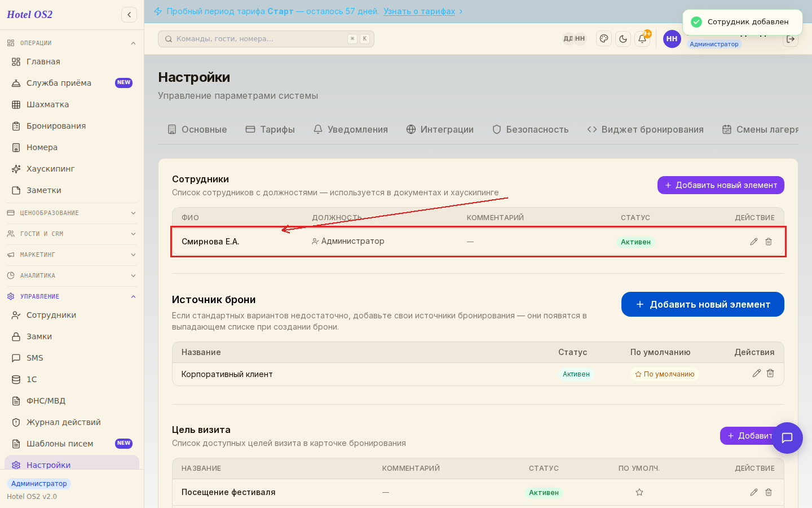Click the Сотрудник добавлен toast notification
This screenshot has height=508, width=812.
[x=743, y=22]
